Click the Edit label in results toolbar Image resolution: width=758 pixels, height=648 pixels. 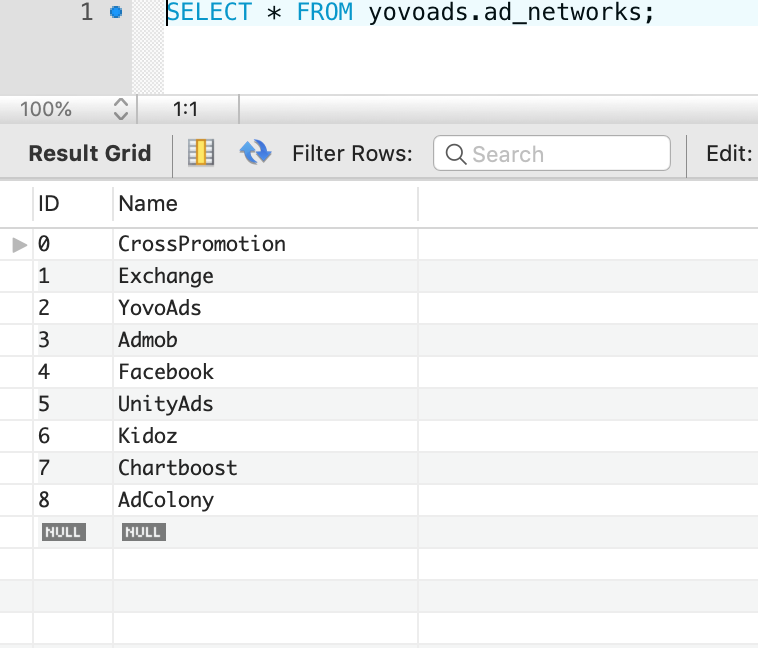click(x=728, y=153)
